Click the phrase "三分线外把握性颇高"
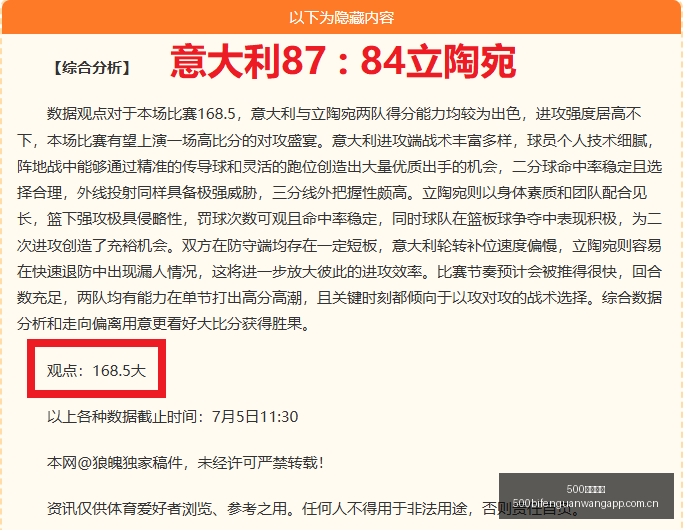The width and height of the screenshot is (685, 530). (x=339, y=193)
